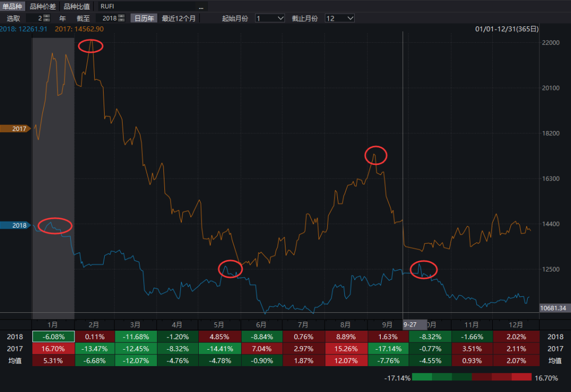Image resolution: width=571 pixels, height=392 pixels.
Task: Click the 1月 month header
Action: click(53, 325)
